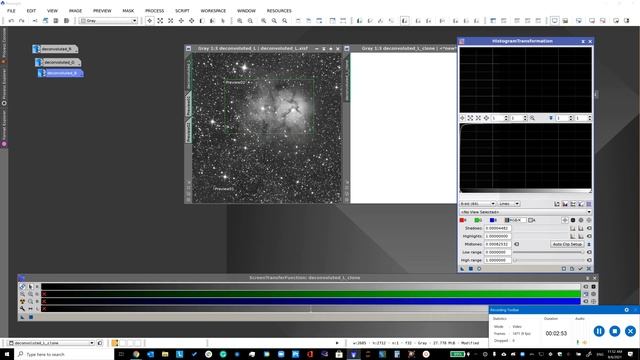The image size is (640, 360).
Task: Click the Low range slider handle
Action: 582,252
